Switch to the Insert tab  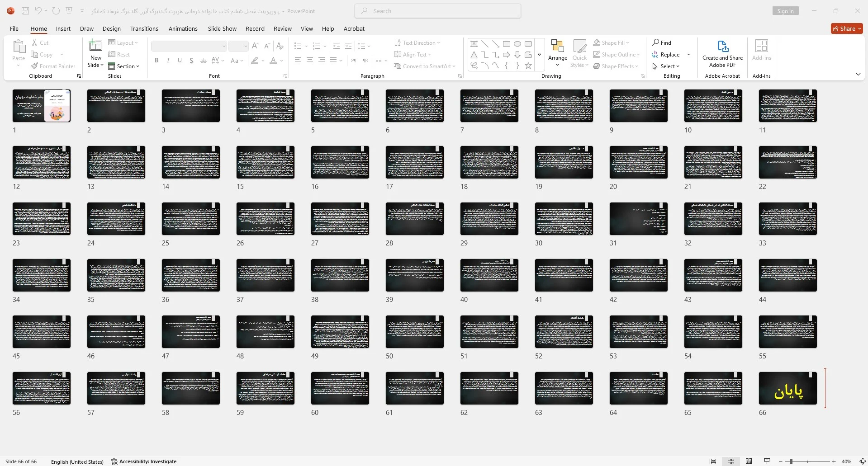point(63,28)
